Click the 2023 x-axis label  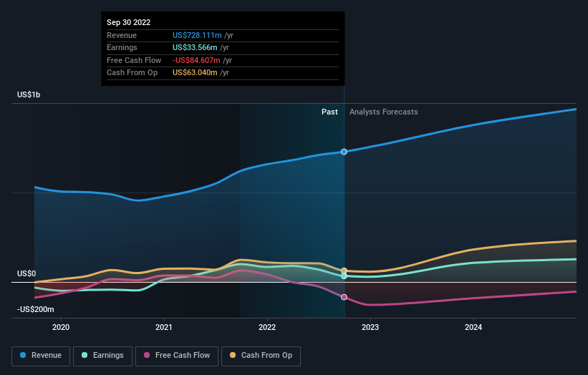click(370, 327)
